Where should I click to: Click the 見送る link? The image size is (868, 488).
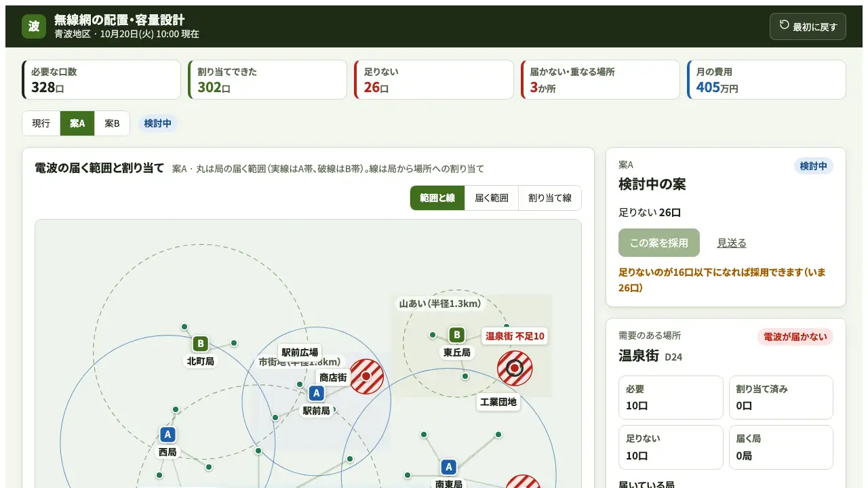[732, 243]
